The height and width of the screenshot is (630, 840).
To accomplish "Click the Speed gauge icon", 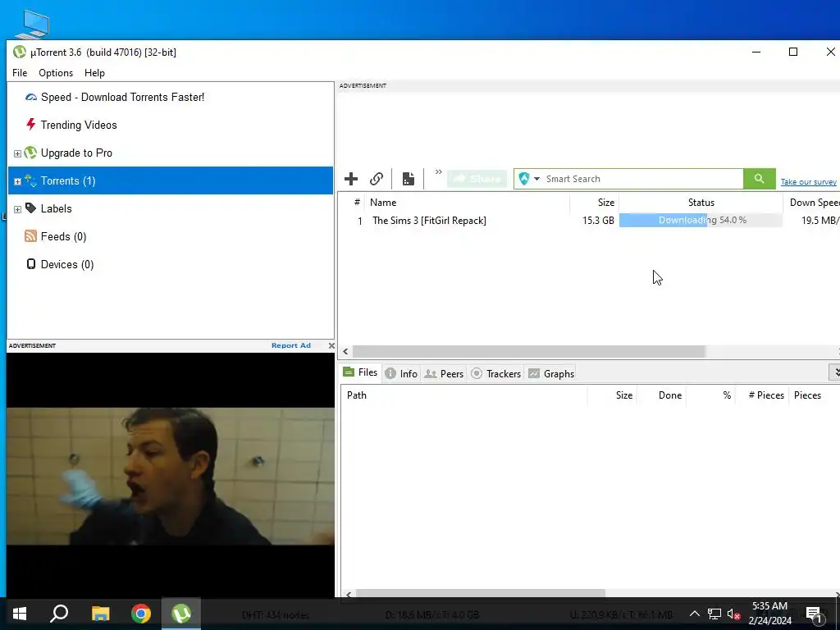I will tap(31, 97).
